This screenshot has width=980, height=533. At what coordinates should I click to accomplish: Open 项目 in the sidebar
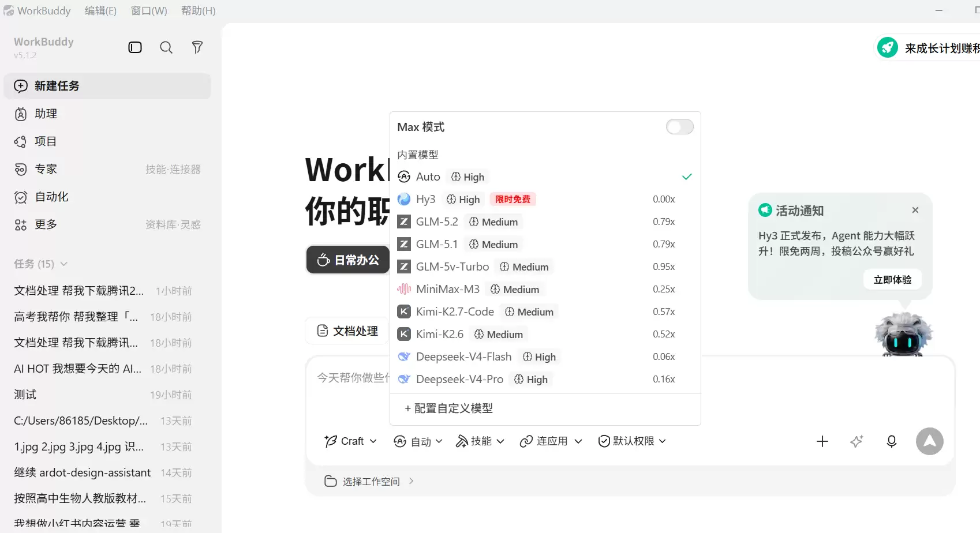pyautogui.click(x=107, y=141)
